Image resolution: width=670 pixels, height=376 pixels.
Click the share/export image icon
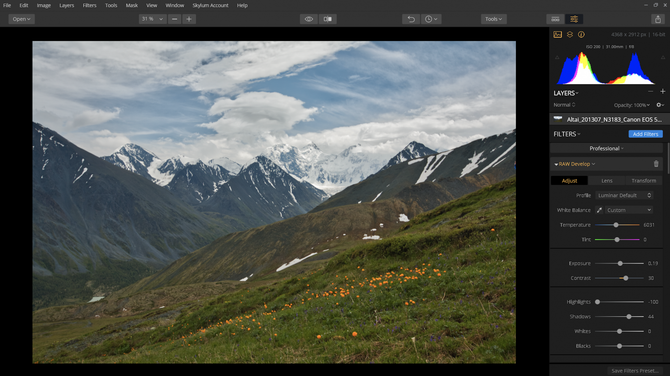658,19
